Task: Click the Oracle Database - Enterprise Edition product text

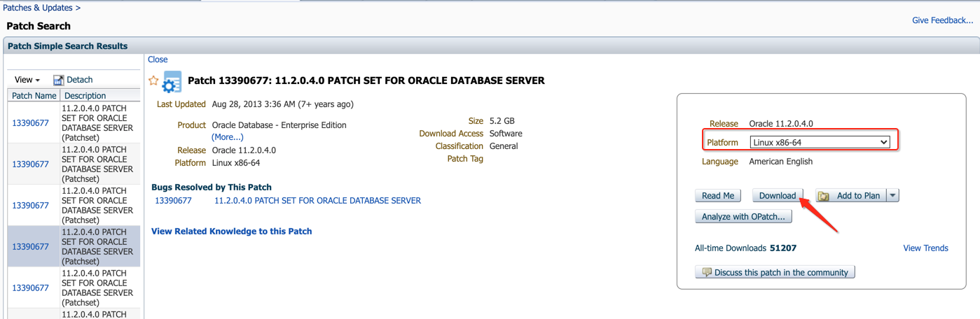Action: tap(279, 125)
